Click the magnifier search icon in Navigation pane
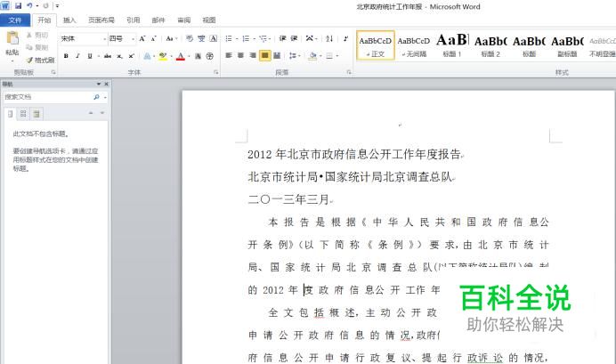Viewport: 616px width, 364px height. click(97, 97)
